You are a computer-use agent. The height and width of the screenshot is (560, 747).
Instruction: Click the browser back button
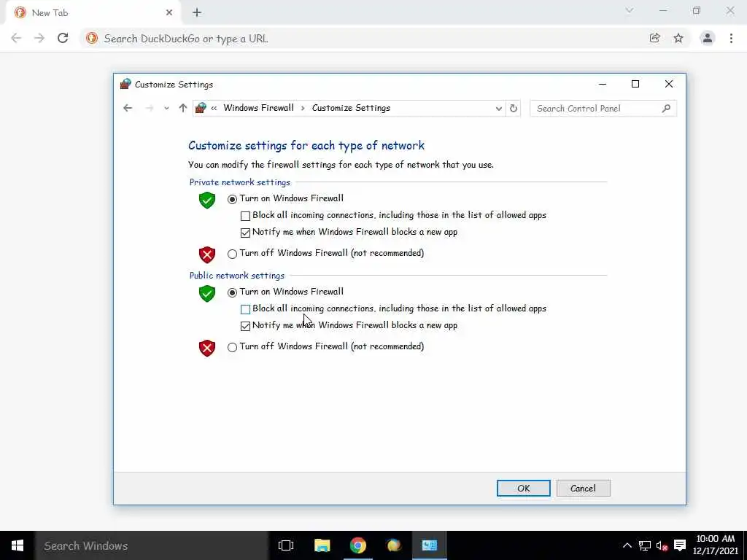[16, 38]
